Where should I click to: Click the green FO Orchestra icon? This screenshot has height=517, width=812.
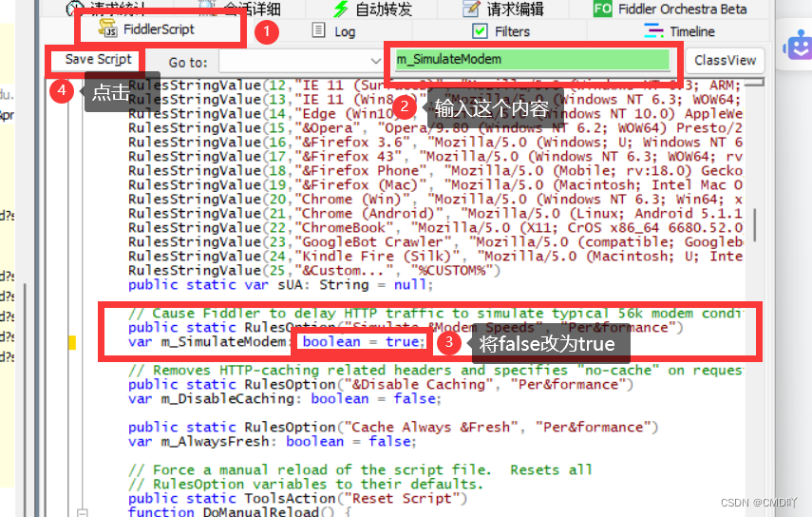point(603,9)
